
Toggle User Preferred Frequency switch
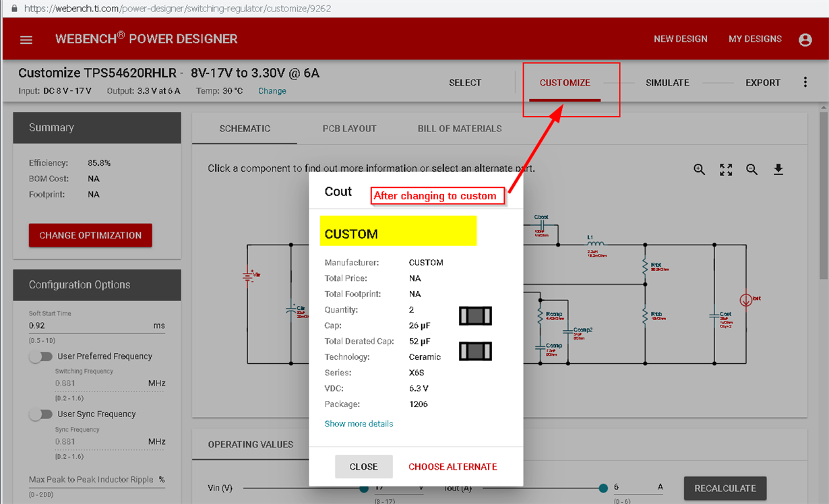[40, 356]
